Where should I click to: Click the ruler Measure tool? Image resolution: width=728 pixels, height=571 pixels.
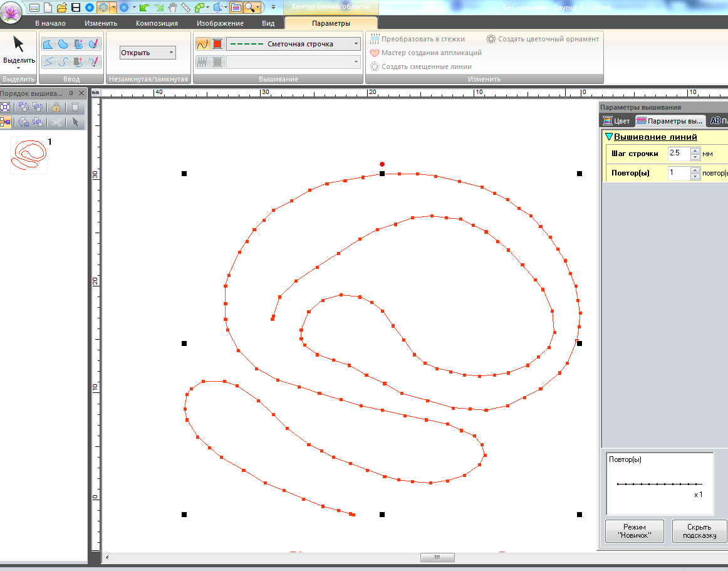point(186,8)
